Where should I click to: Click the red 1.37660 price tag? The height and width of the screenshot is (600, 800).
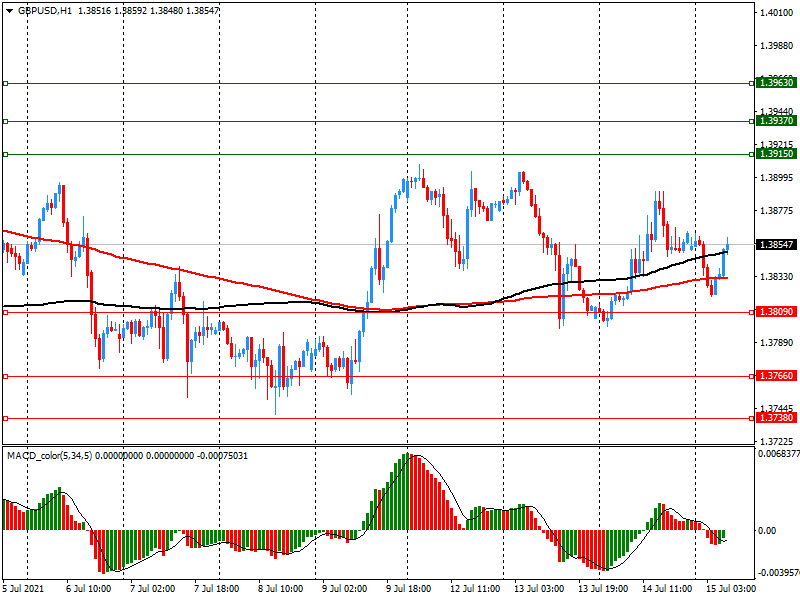pos(776,376)
